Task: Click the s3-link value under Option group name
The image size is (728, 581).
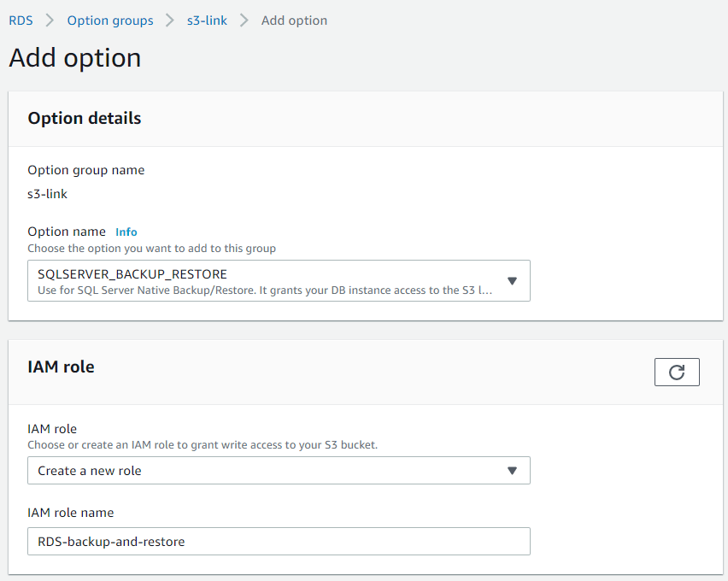Action: pyautogui.click(x=47, y=194)
